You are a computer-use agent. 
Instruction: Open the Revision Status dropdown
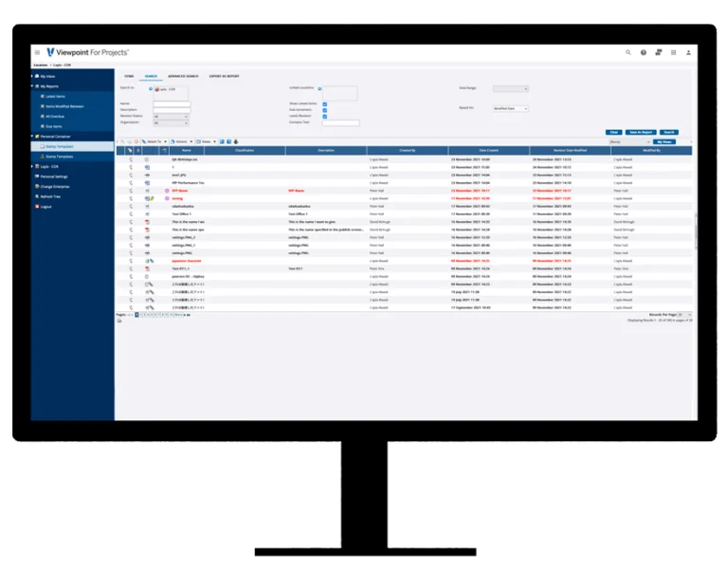[x=171, y=117]
